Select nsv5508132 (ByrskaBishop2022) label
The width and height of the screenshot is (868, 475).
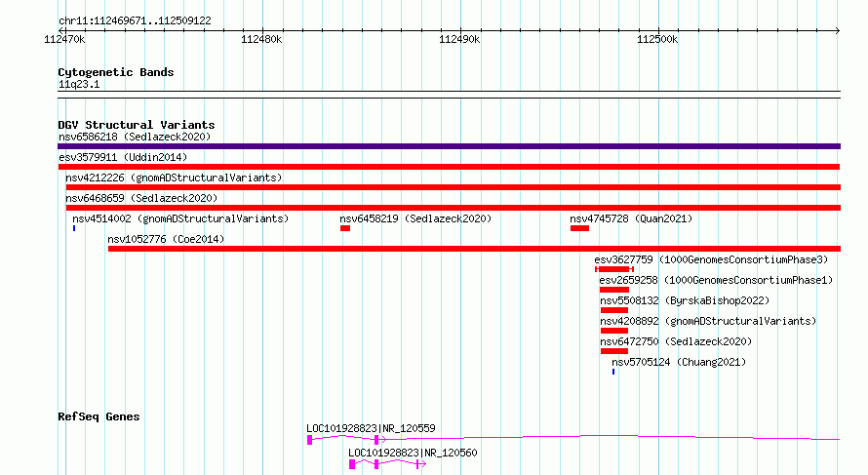point(685,300)
